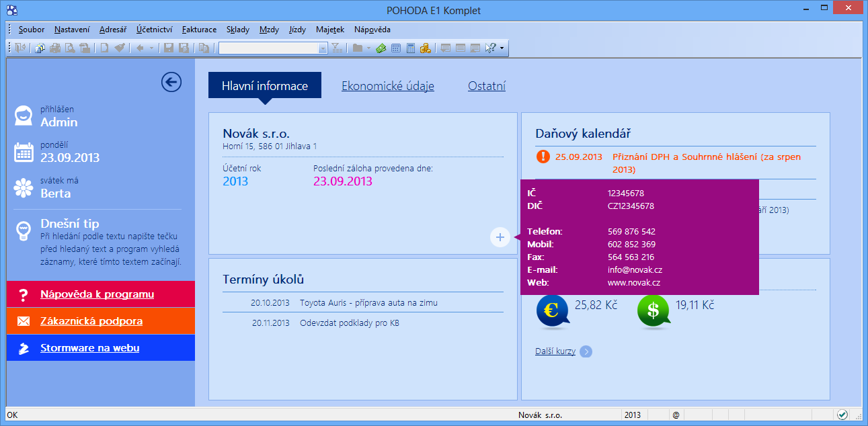Image resolution: width=868 pixels, height=426 pixels.
Task: Open print preview with the magnifier page icon
Action: coord(70,48)
